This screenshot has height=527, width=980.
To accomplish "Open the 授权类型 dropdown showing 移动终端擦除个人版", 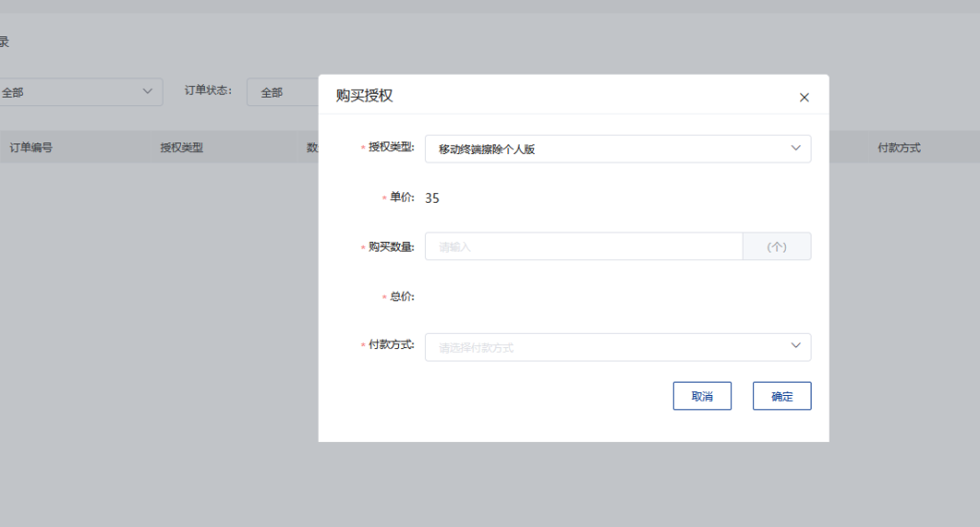I will click(603, 149).
